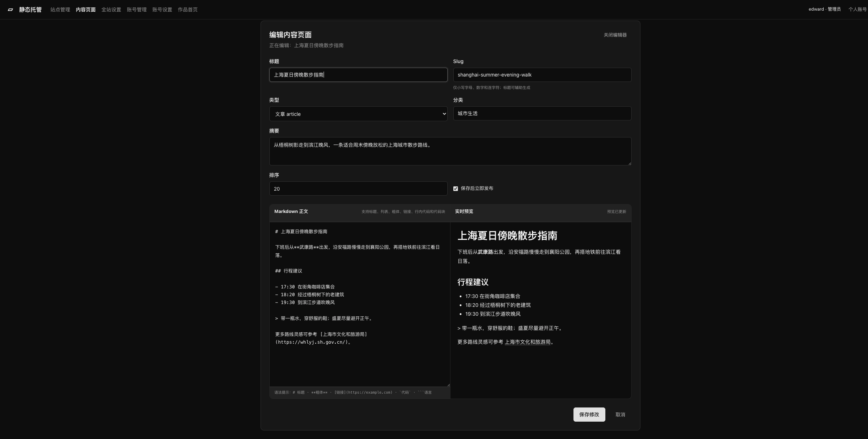This screenshot has width=868, height=439.
Task: Click 保存修改 to save changes
Action: pyautogui.click(x=589, y=415)
